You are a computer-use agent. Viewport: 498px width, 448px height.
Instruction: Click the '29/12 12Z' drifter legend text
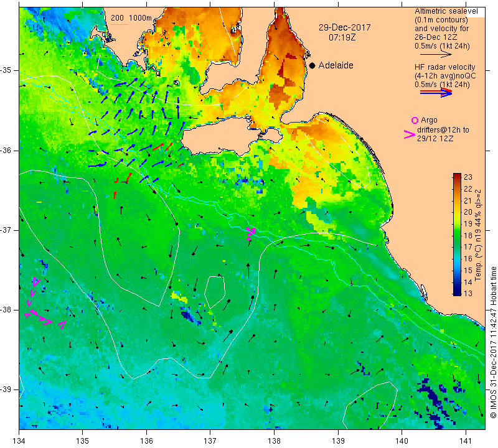click(435, 139)
